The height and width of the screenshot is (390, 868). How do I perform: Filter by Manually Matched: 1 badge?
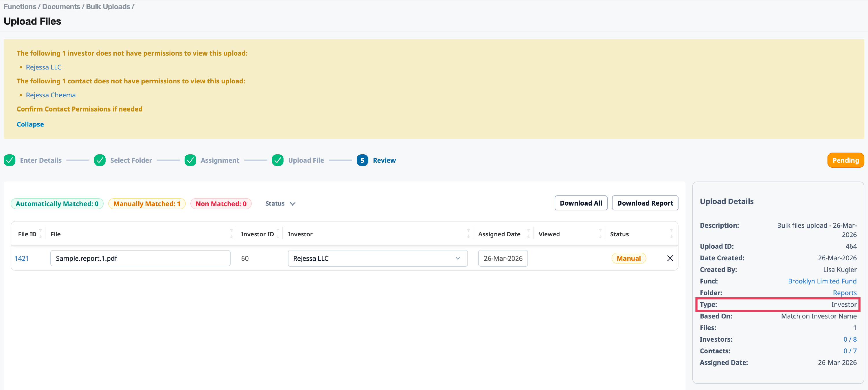147,204
